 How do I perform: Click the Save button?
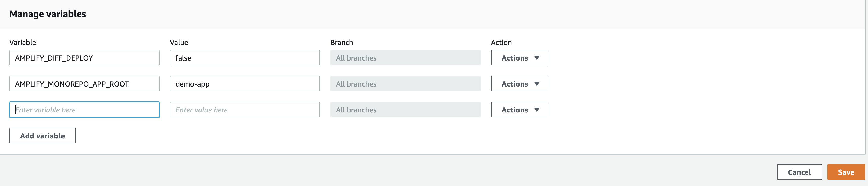pyautogui.click(x=846, y=172)
